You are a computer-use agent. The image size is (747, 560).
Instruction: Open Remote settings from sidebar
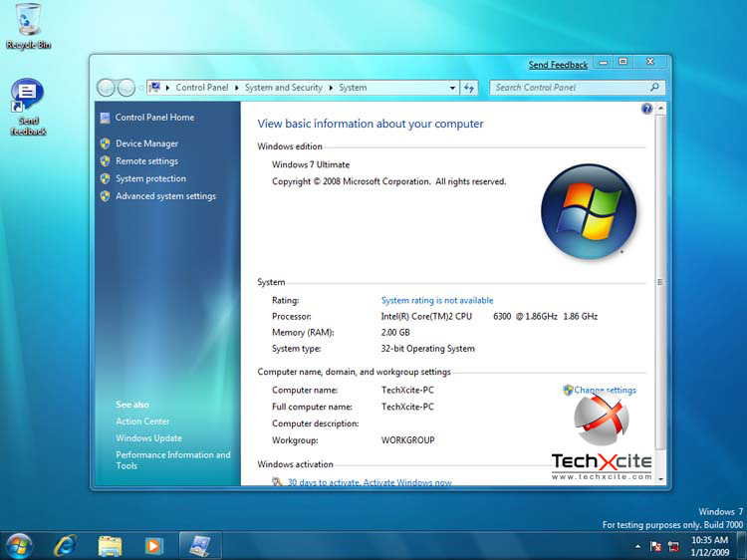click(x=146, y=161)
